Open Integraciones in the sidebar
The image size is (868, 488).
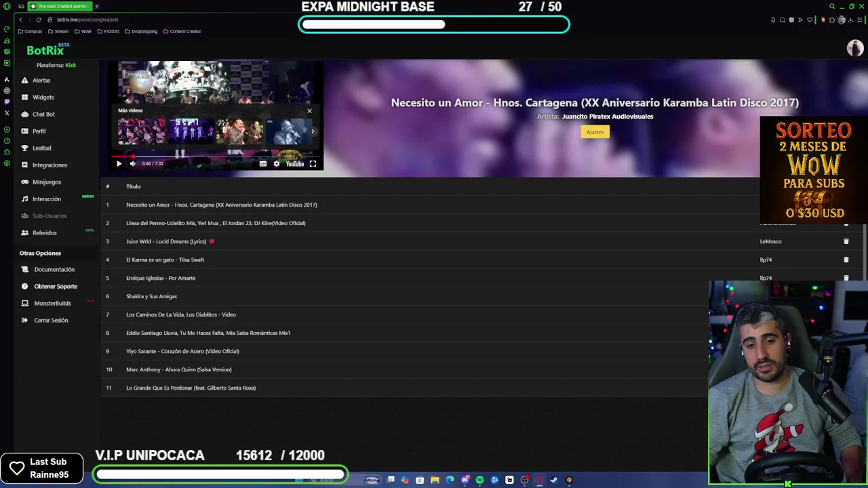[50, 165]
